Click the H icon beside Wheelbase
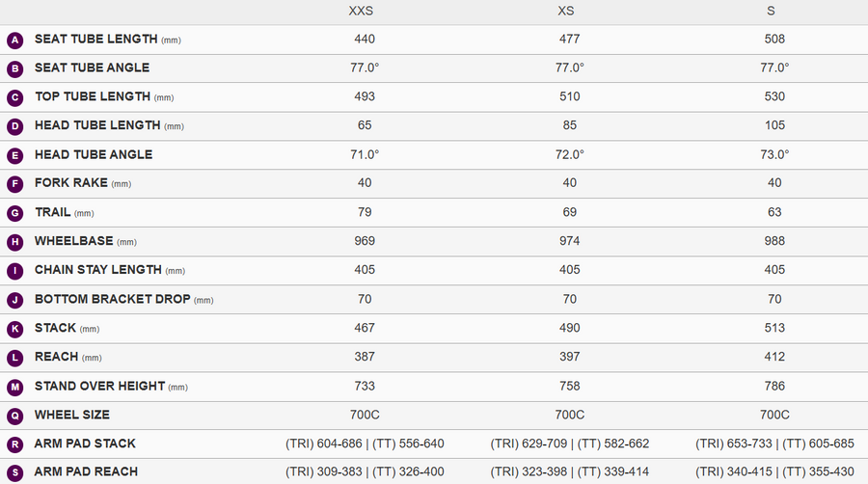Screen dimensions: 868x484 coord(14,242)
